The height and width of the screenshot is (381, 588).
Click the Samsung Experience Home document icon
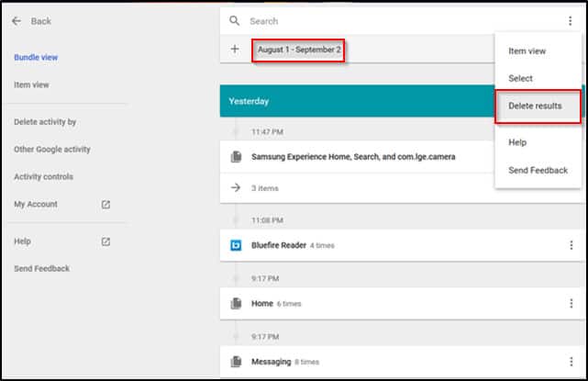click(x=236, y=156)
